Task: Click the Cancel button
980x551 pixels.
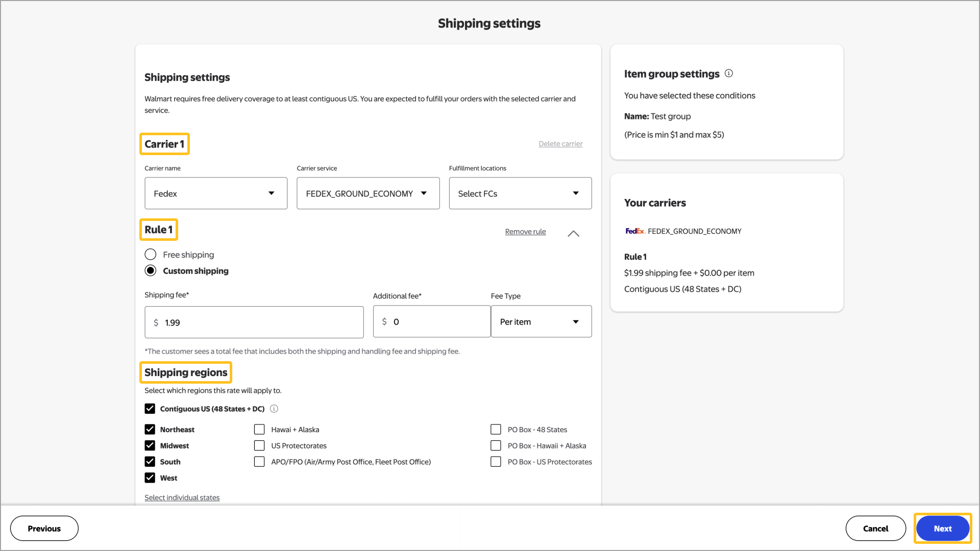Action: point(876,528)
